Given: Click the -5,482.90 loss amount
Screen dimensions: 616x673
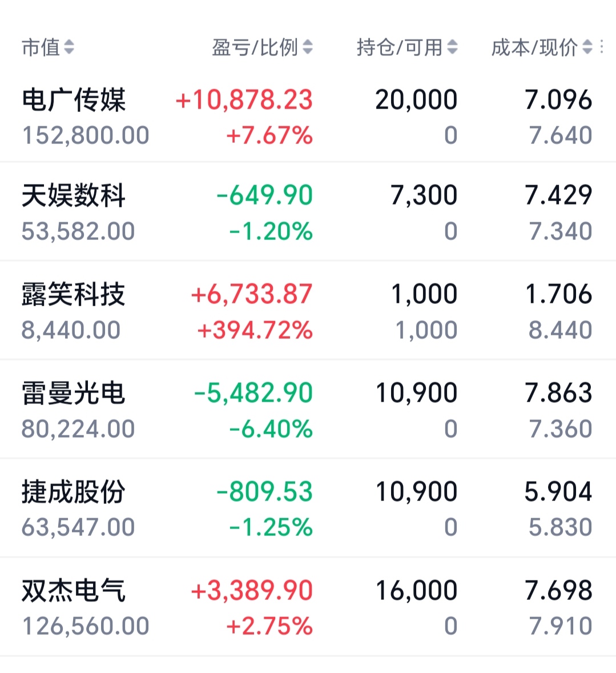Looking at the screenshot, I should (x=253, y=392).
